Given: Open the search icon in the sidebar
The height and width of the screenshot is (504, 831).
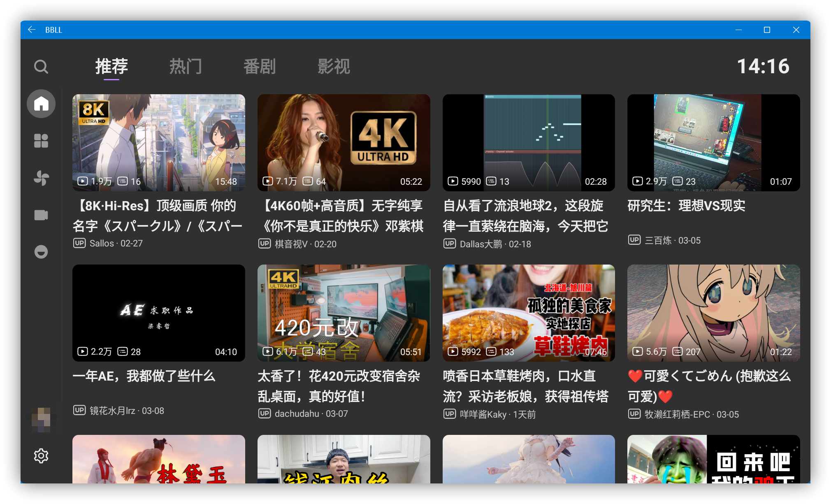Looking at the screenshot, I should coord(41,66).
